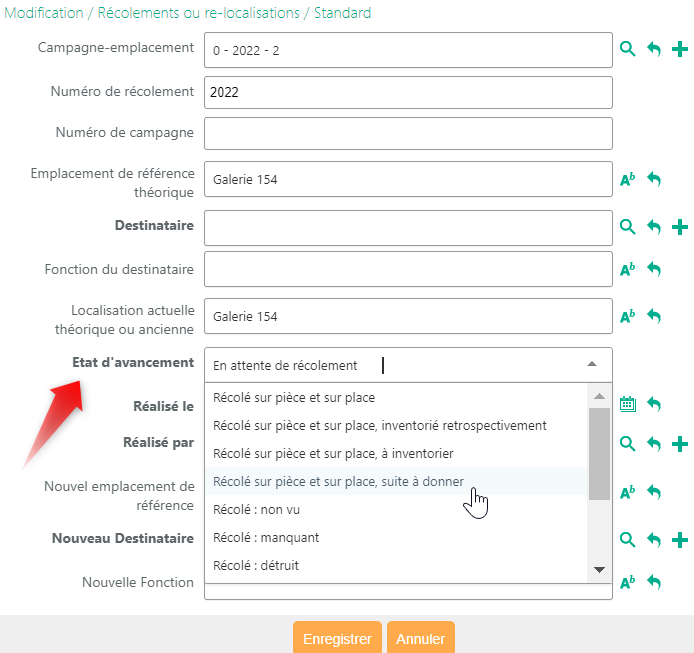Add a new Destinataire with plus icon

[680, 227]
